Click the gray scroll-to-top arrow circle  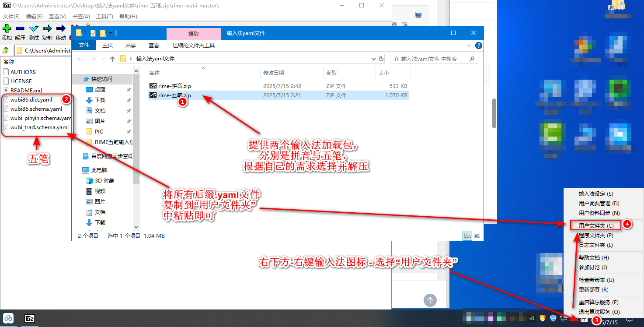point(430,300)
